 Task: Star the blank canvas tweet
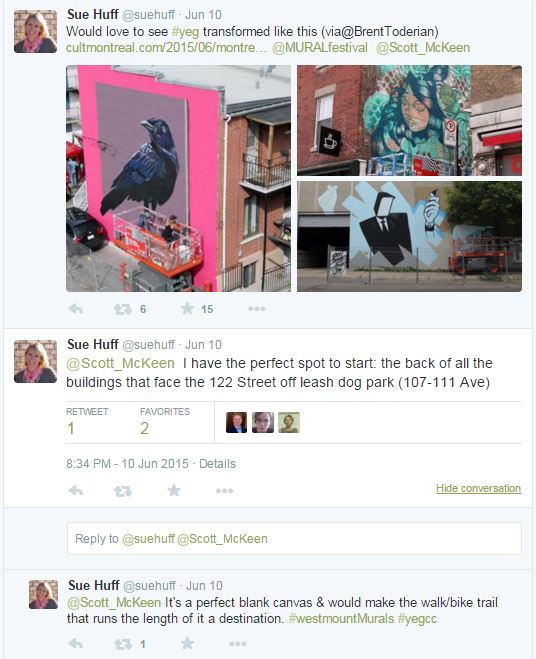coord(187,643)
